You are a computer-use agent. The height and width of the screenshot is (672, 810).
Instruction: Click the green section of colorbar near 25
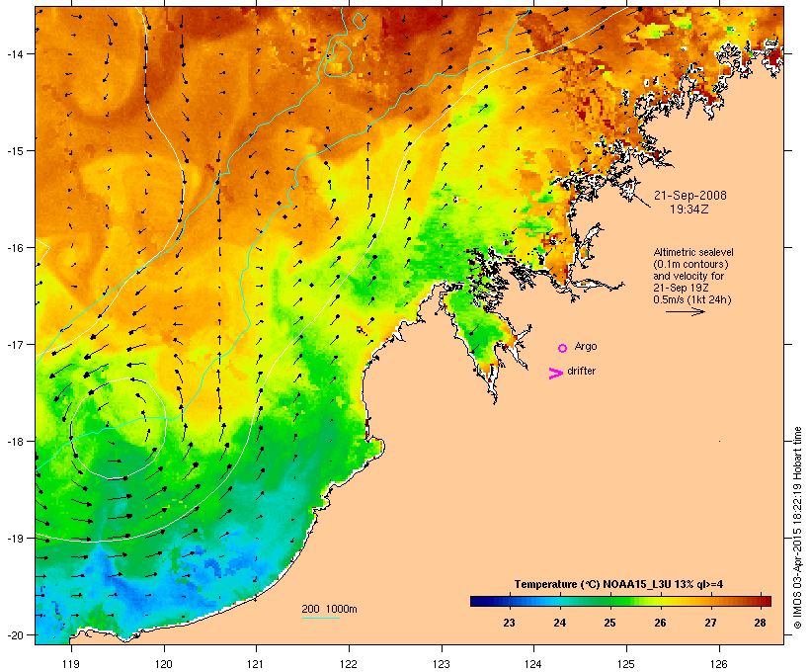pos(610,601)
